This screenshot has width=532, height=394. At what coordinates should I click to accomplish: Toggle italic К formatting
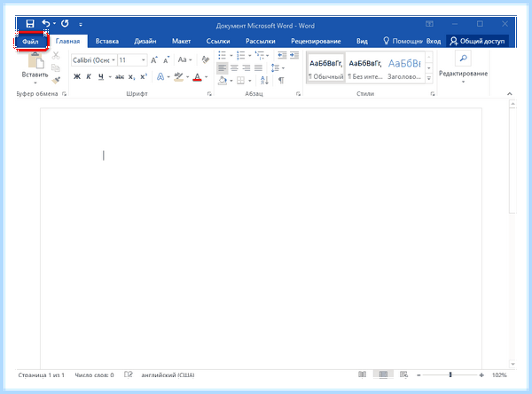[x=88, y=77]
